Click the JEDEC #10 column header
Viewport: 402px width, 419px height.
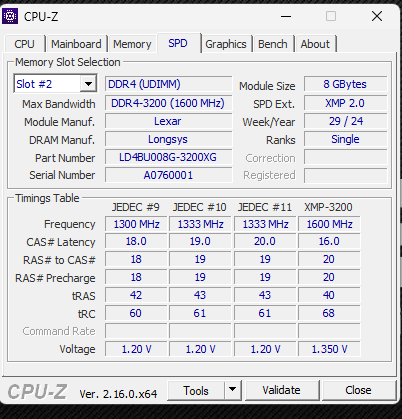click(200, 207)
